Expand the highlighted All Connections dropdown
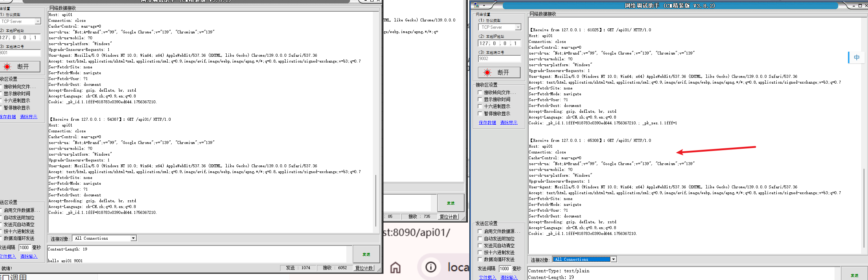Image resolution: width=868 pixels, height=280 pixels. tap(614, 259)
